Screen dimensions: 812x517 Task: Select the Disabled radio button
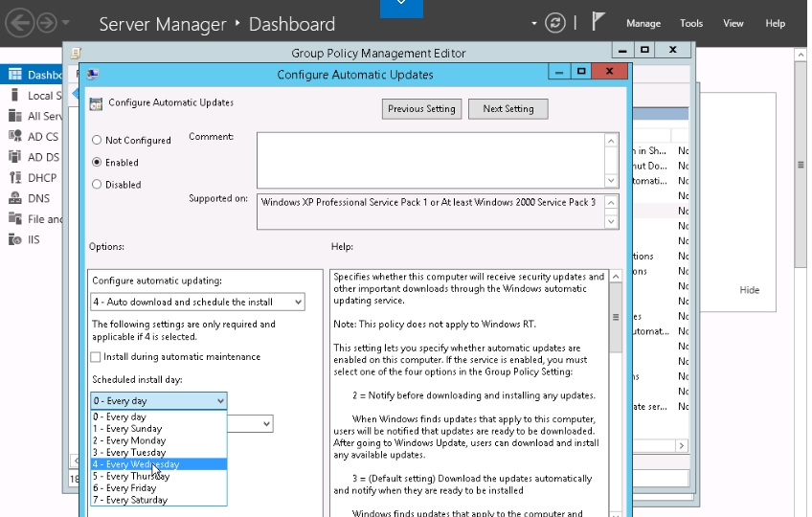pos(97,185)
